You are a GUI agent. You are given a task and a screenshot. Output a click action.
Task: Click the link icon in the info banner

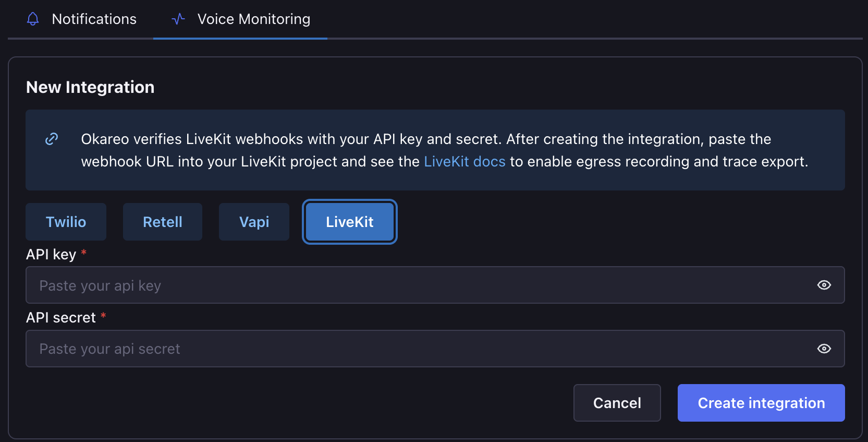point(52,139)
